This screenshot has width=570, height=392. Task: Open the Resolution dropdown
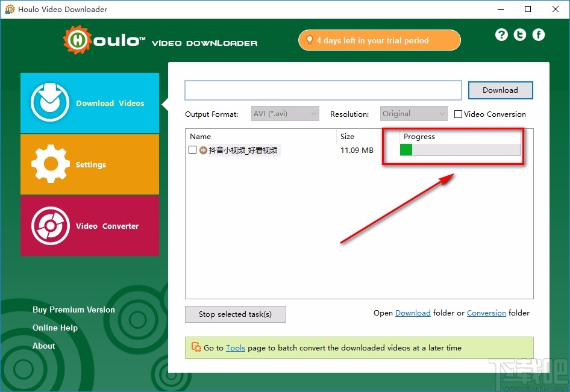[x=413, y=113]
